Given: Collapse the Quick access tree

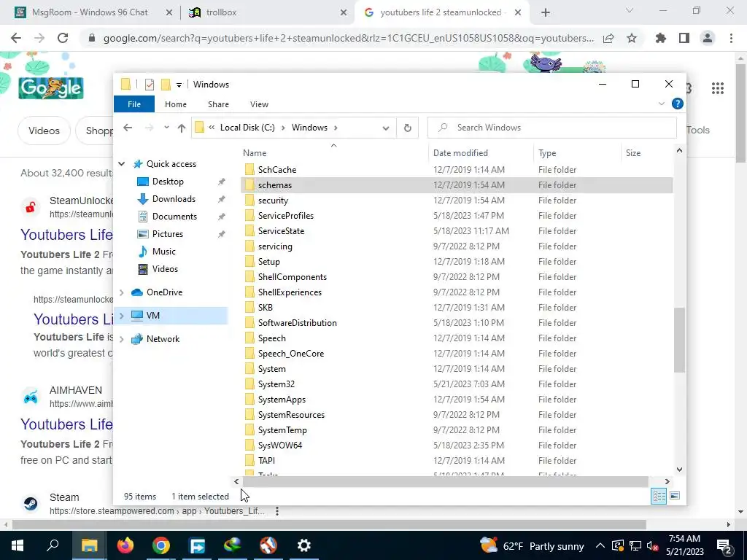Looking at the screenshot, I should click(x=122, y=164).
